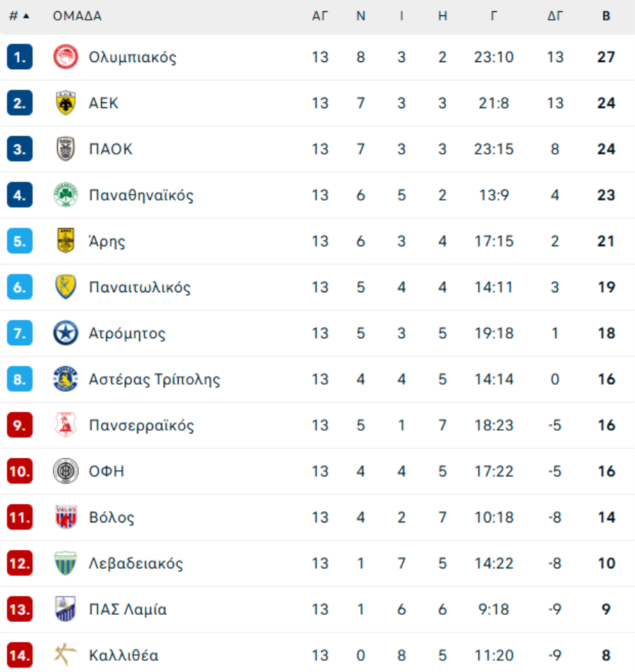Click the ΠΑΟΚ team logo
This screenshot has width=635, height=672.
pos(66,149)
